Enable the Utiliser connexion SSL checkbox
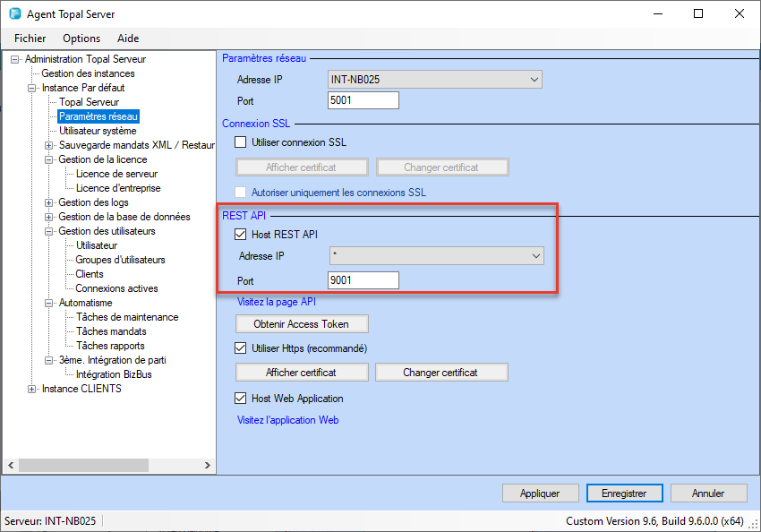 point(240,142)
